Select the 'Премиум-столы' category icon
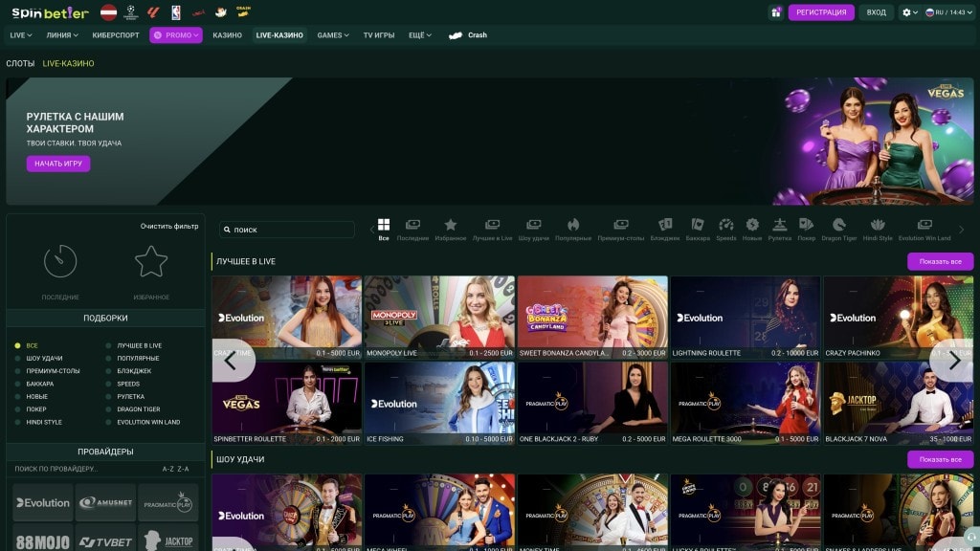Image resolution: width=980 pixels, height=551 pixels. coord(620,230)
